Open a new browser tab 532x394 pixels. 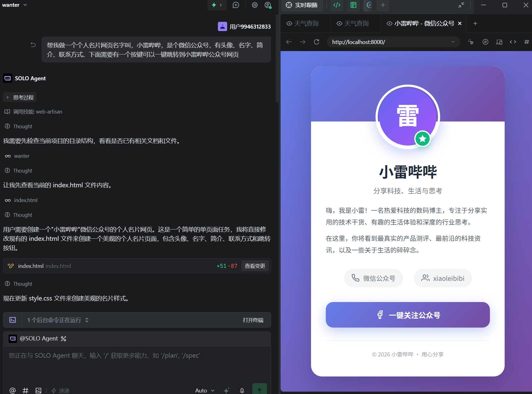[475, 23]
